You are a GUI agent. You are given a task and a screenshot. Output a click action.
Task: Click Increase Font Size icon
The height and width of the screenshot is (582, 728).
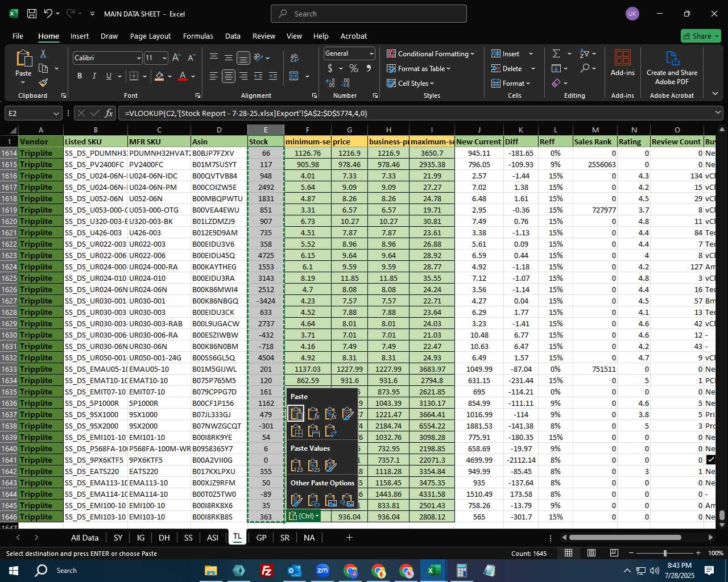(176, 58)
